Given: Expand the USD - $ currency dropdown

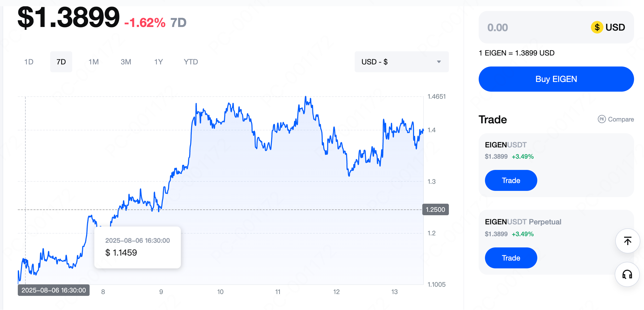Looking at the screenshot, I should [x=401, y=62].
